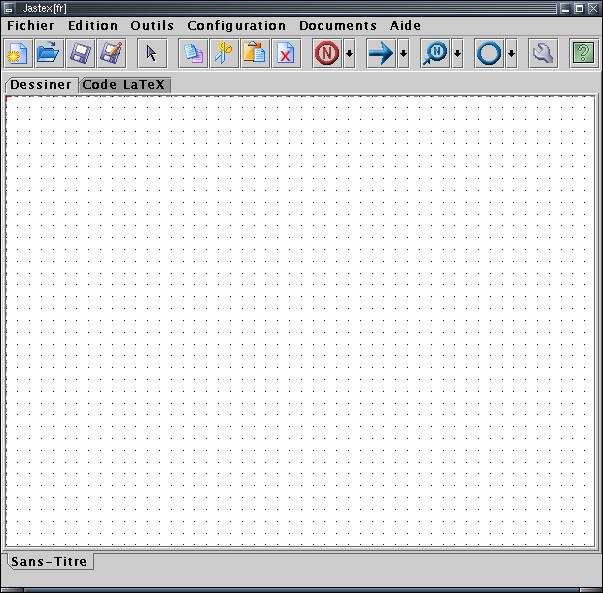The height and width of the screenshot is (593, 603).
Task: Expand the dropdown beside the blue arrow tool
Action: [403, 55]
